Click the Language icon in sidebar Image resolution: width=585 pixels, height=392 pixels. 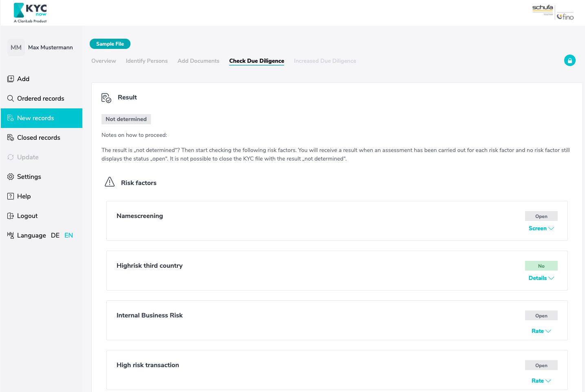tap(11, 235)
